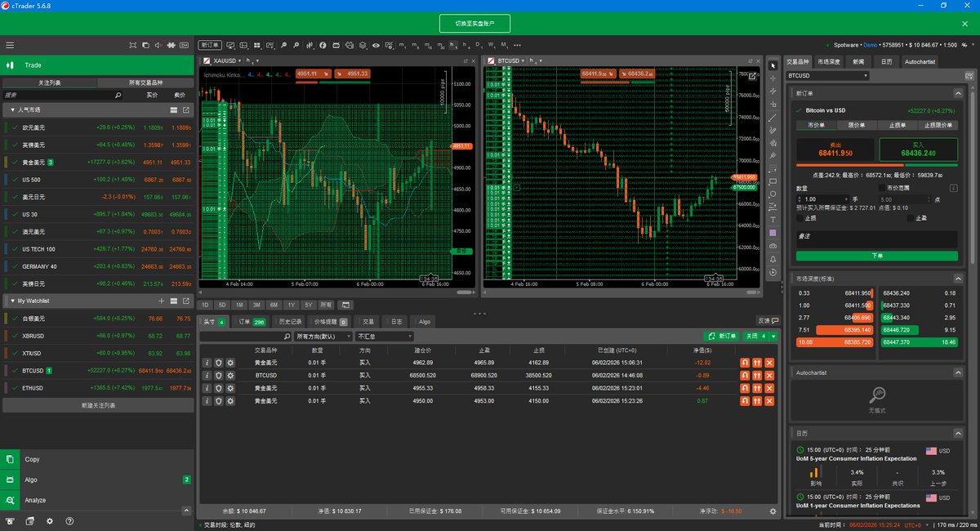Select the rectangle shape drawing tool
The height and width of the screenshot is (531, 980).
click(773, 181)
